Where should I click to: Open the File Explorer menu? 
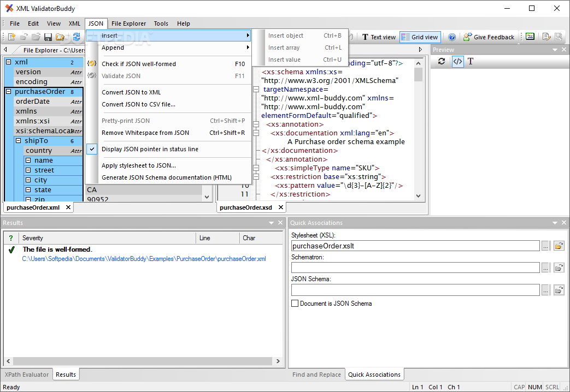pos(128,23)
